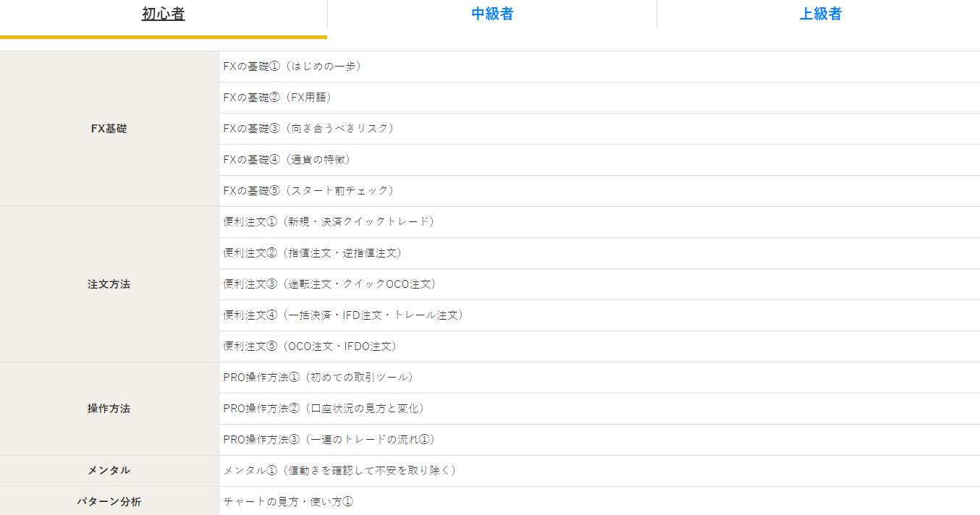Open PRO操作方法①（初めての取引ツール）

[318, 378]
